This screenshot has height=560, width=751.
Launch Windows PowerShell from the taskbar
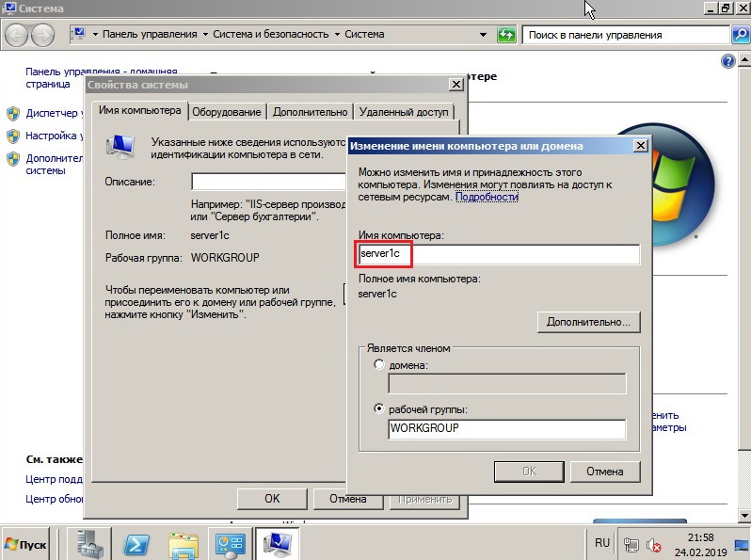point(136,544)
